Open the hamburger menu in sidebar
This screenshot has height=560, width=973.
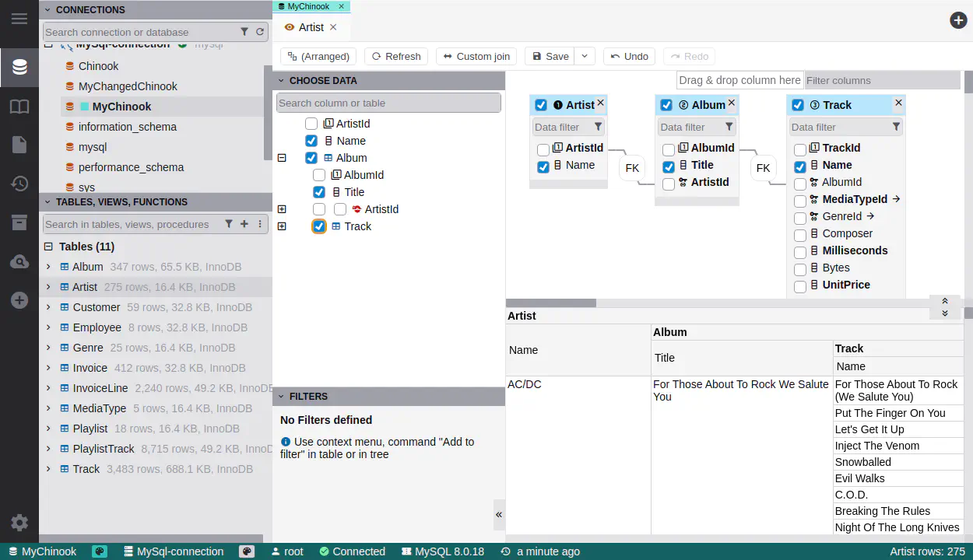coord(19,19)
